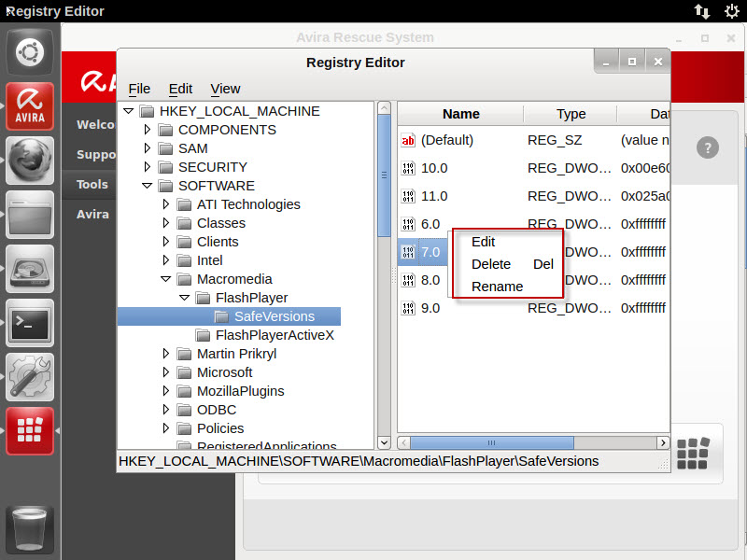The height and width of the screenshot is (560, 747).
Task: Collapse the FlashPlayer key
Action: click(x=184, y=298)
